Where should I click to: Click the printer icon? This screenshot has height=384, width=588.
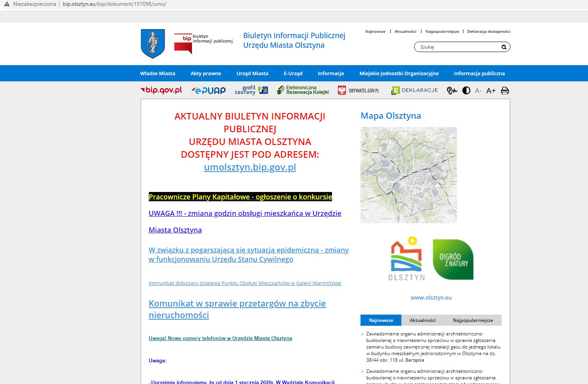[505, 91]
